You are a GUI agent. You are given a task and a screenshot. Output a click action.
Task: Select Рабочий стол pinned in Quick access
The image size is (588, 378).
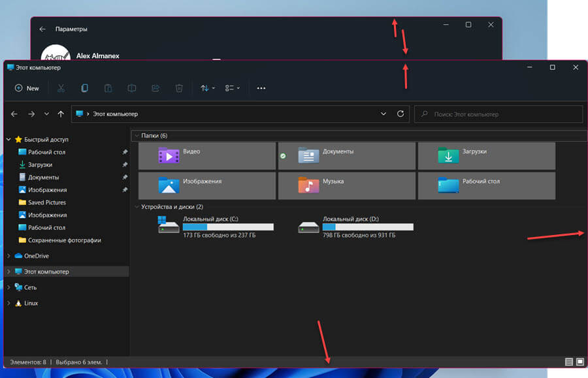[x=46, y=152]
